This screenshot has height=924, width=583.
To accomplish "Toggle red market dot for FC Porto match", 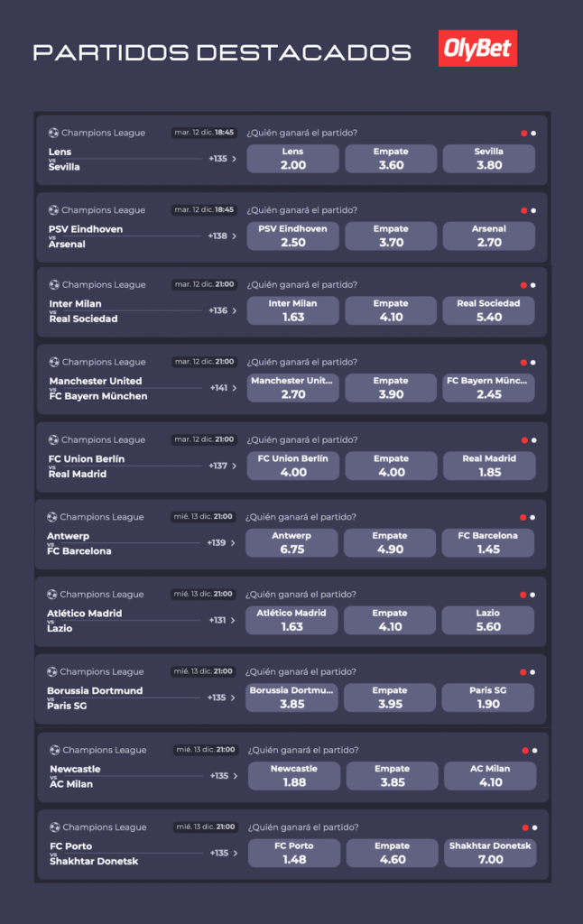I will click(525, 827).
